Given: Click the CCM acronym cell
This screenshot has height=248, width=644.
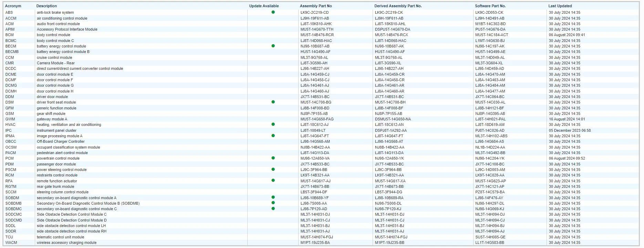Looking at the screenshot, I should pos(10,57).
